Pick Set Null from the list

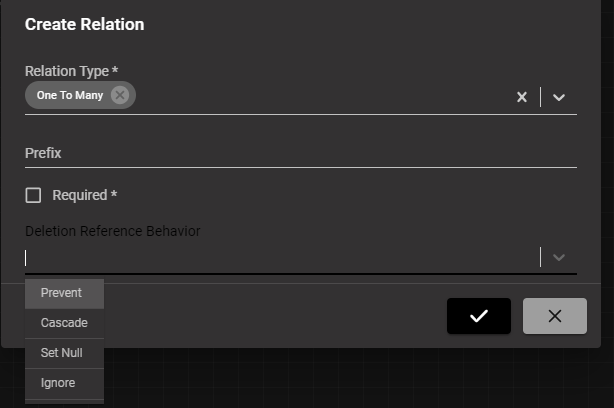point(65,353)
